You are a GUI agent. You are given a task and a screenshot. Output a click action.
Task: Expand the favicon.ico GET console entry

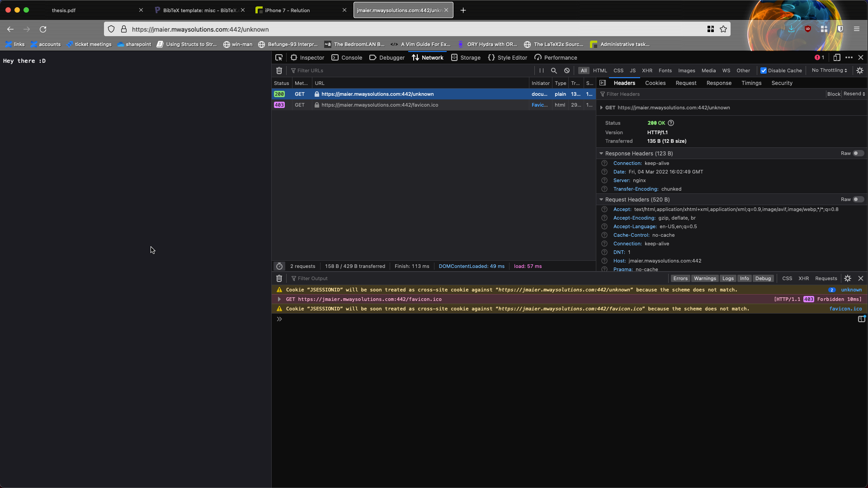tap(279, 299)
